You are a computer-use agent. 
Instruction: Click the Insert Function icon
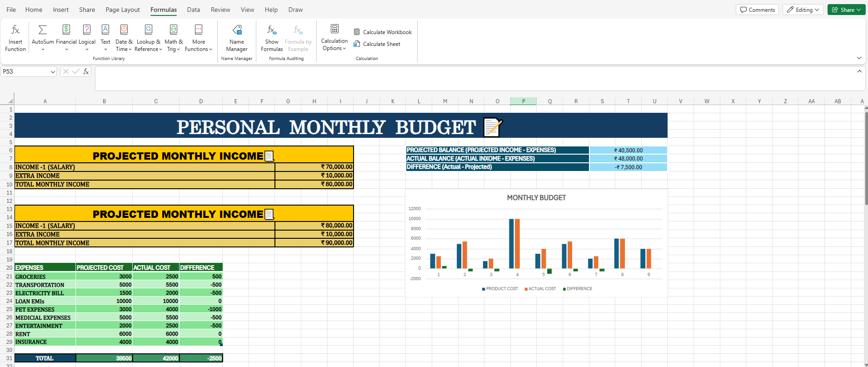[x=15, y=30]
